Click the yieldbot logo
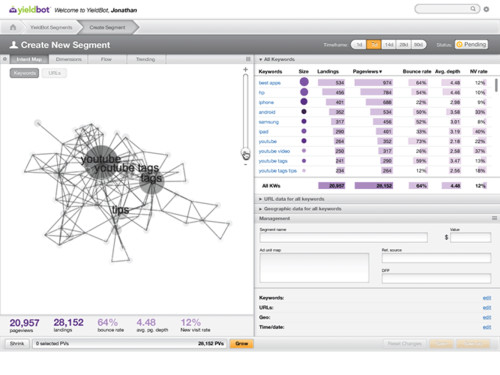This screenshot has width=500, height=375. pyautogui.click(x=29, y=10)
